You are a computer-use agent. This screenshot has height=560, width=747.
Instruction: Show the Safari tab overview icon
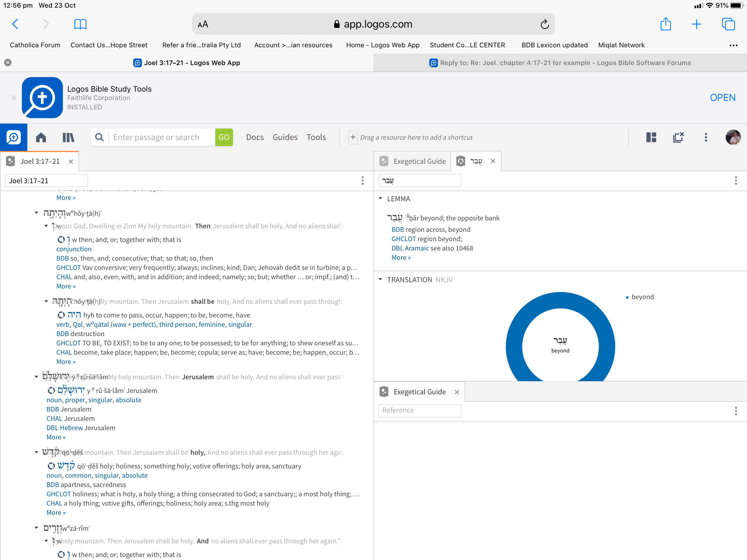coord(728,24)
